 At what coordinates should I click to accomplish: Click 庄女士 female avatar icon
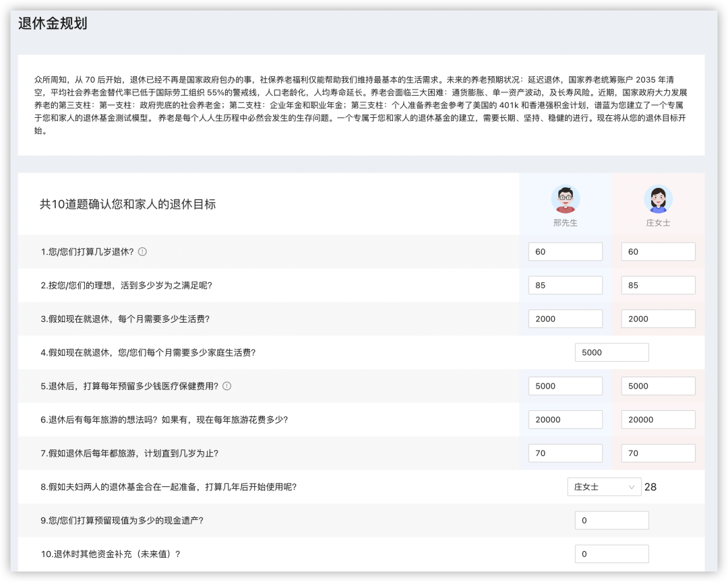tap(658, 199)
